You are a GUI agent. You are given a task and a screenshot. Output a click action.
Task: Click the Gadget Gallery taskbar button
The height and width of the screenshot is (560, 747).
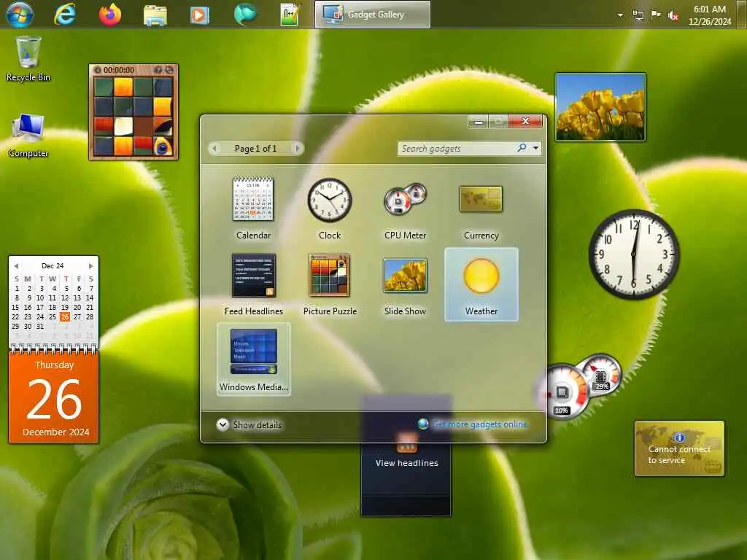(373, 15)
